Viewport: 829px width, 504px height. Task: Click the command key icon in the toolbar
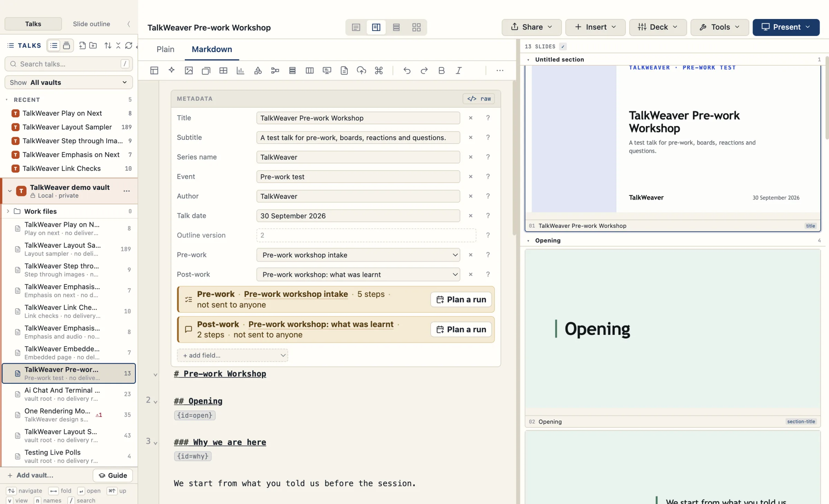(379, 70)
